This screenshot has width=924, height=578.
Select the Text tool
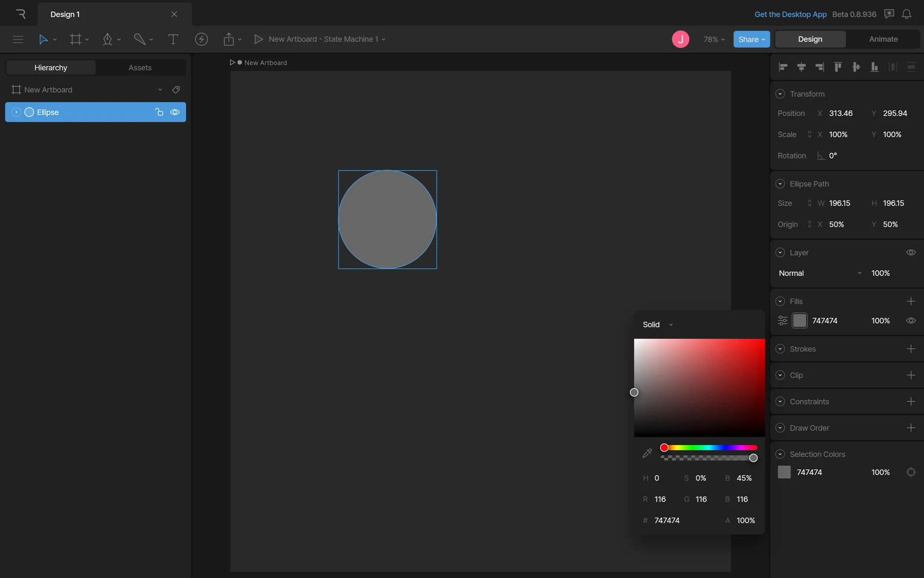pyautogui.click(x=173, y=39)
